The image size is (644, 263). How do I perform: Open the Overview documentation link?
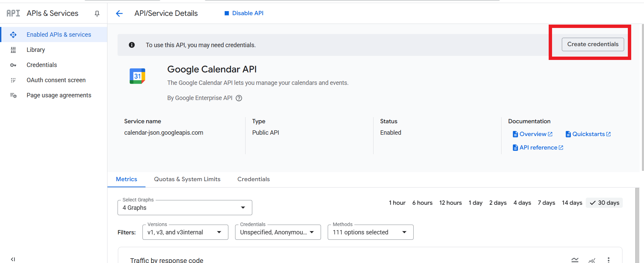(x=533, y=134)
